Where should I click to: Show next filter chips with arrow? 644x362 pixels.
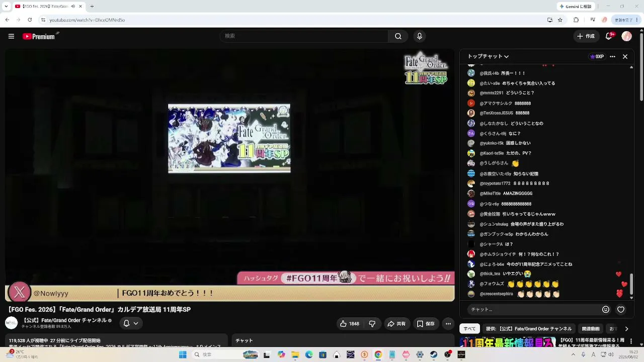point(626,329)
